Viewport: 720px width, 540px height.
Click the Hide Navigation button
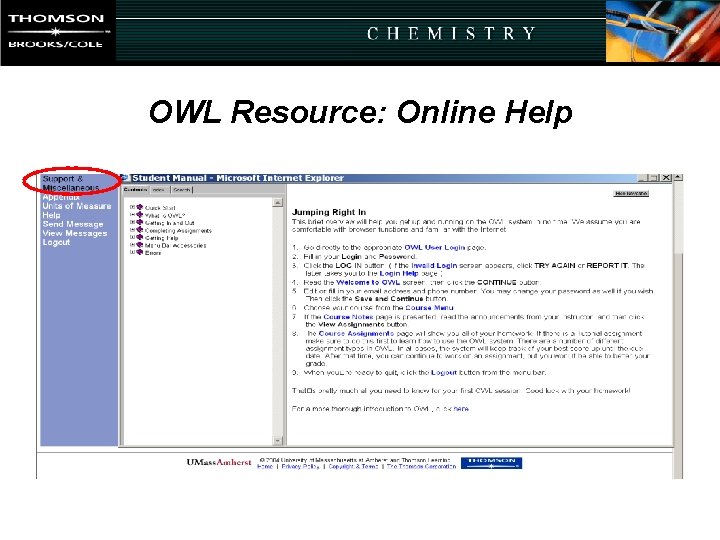pos(631,194)
